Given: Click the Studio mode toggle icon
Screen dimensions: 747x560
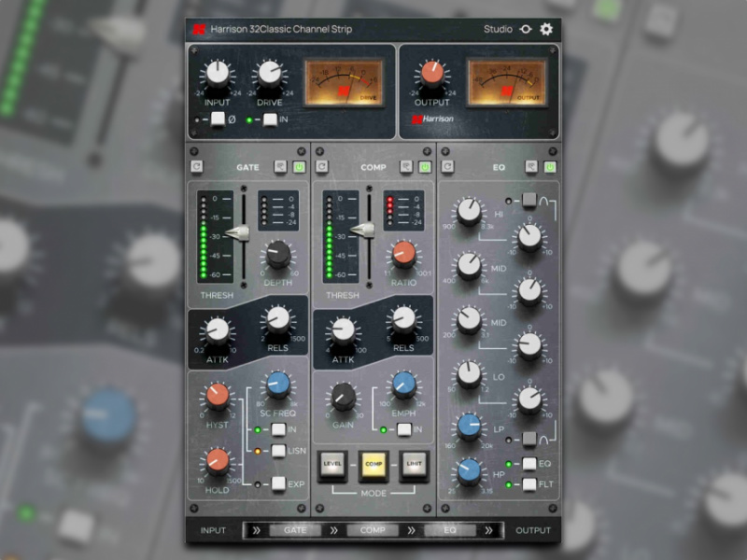Looking at the screenshot, I should pyautogui.click(x=526, y=29).
